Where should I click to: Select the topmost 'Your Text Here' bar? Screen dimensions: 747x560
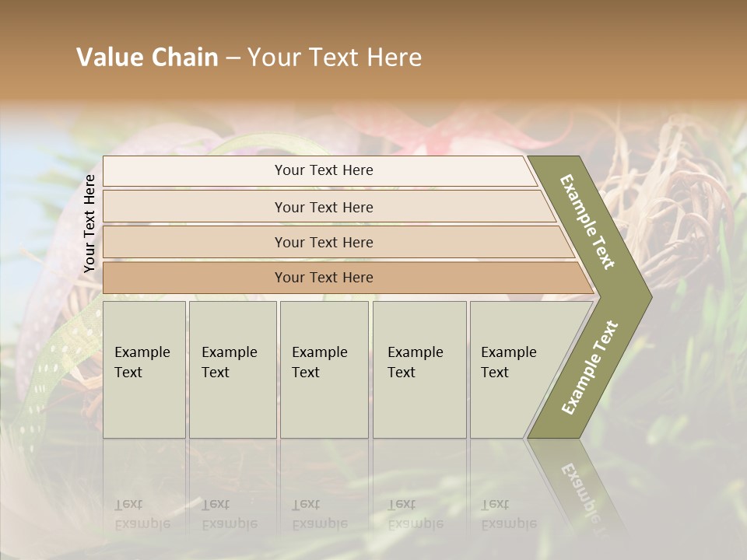(323, 170)
